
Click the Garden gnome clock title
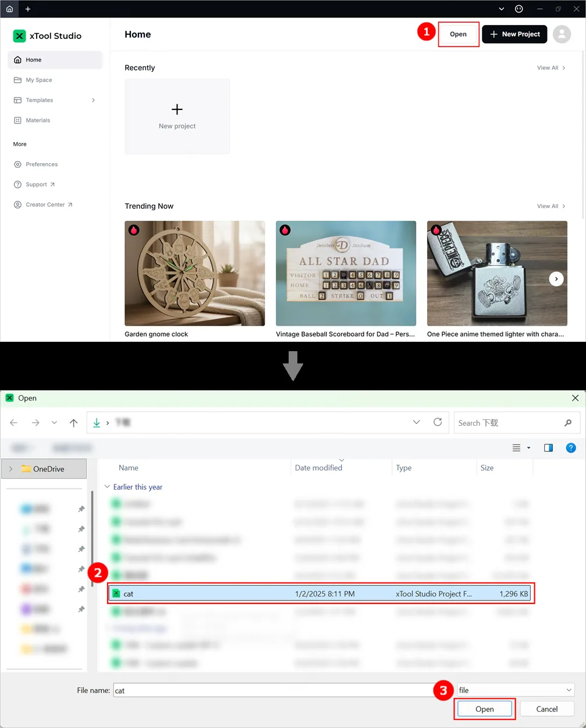click(157, 334)
